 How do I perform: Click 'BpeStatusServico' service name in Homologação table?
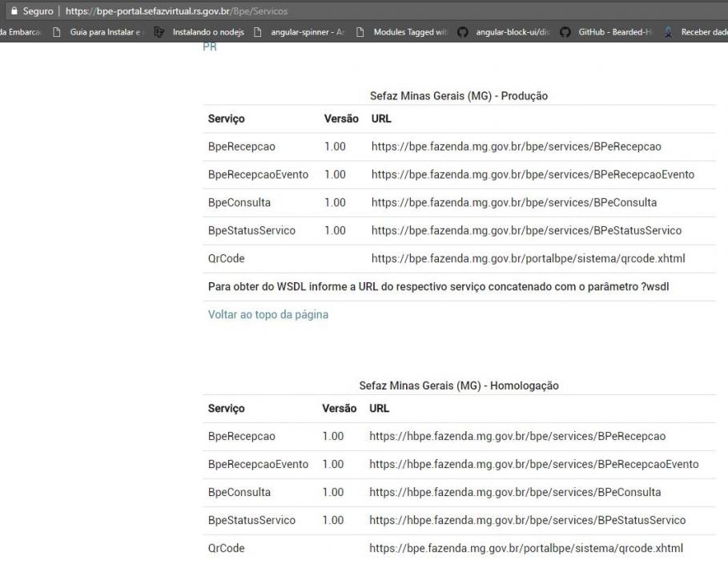pos(251,520)
